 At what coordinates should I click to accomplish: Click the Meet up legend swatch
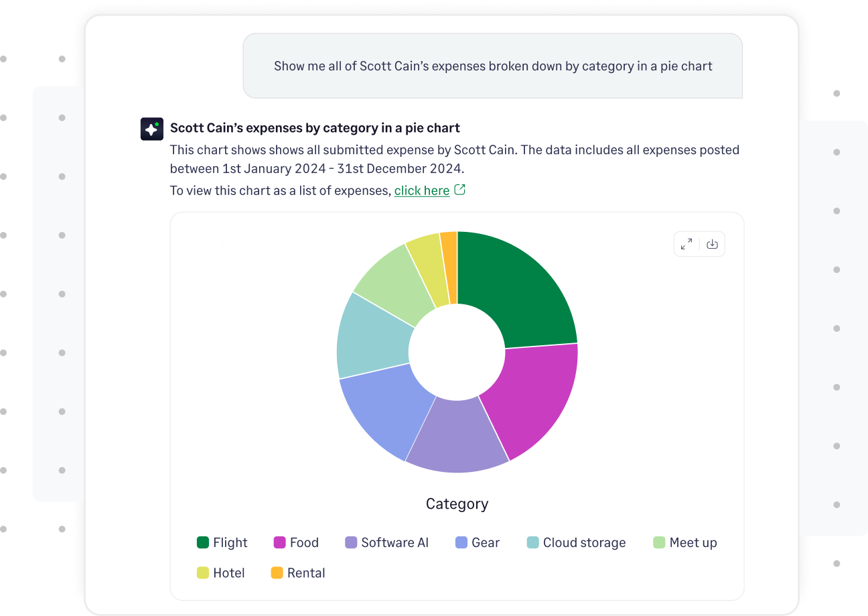(x=660, y=542)
